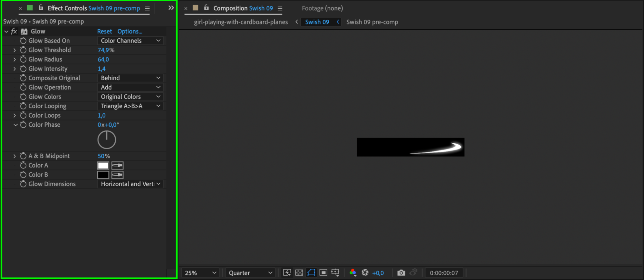Click the reset exposure aperture icon
This screenshot has height=280, width=644.
pyautogui.click(x=365, y=273)
